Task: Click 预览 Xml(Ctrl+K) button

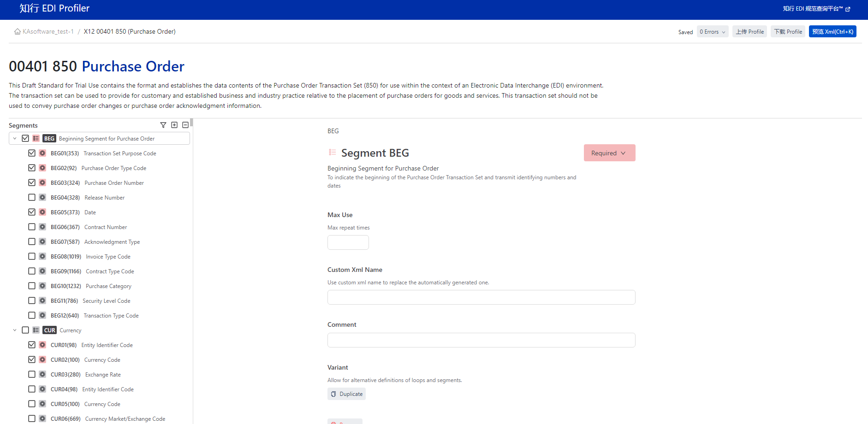Action: pyautogui.click(x=832, y=32)
